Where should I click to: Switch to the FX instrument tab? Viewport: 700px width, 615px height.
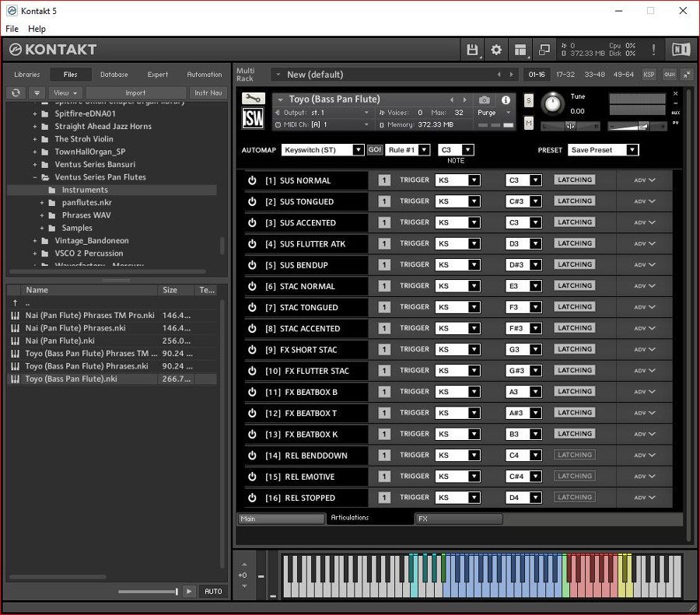coord(459,519)
